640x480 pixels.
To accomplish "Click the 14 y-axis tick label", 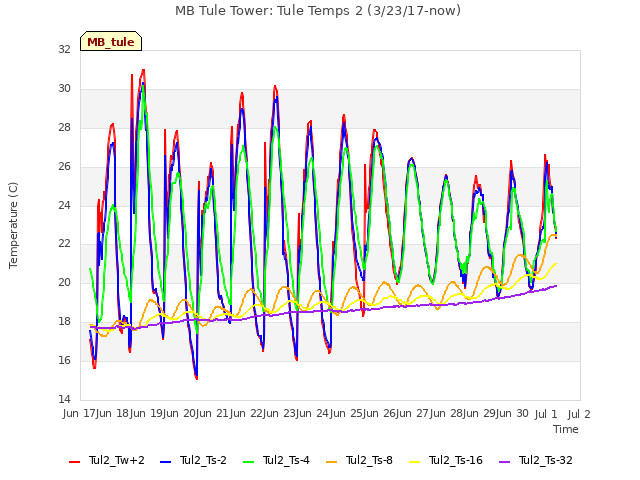I will (64, 399).
